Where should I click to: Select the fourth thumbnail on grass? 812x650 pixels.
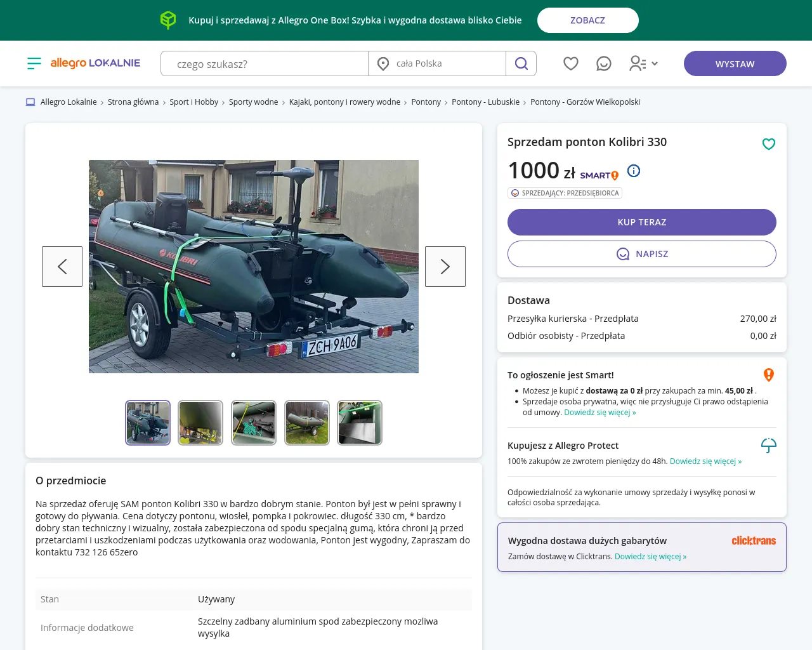(x=307, y=423)
